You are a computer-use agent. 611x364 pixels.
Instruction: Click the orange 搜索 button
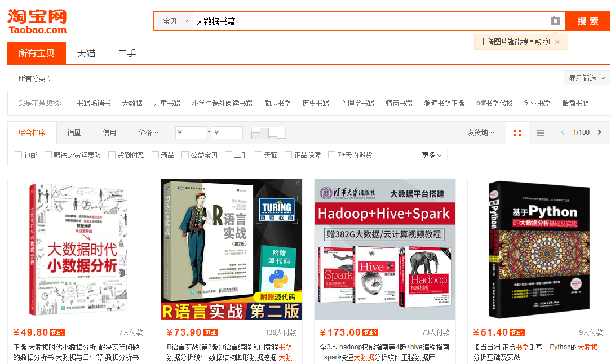point(588,21)
